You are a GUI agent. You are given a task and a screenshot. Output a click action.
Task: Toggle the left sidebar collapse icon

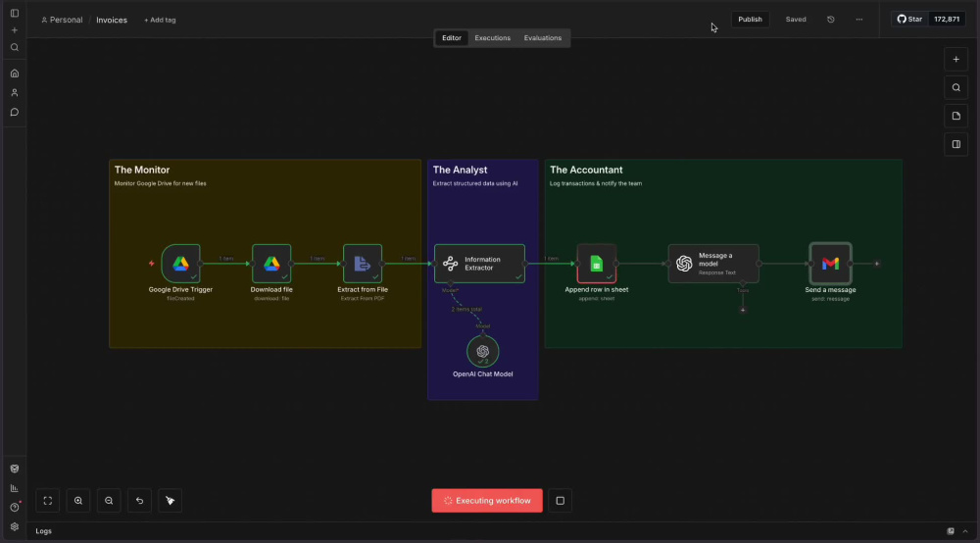15,13
